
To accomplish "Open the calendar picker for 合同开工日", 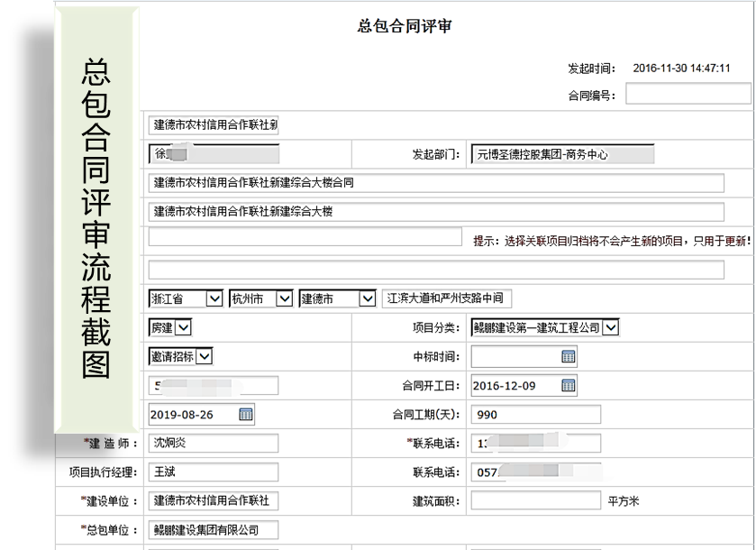I will coord(568,386).
